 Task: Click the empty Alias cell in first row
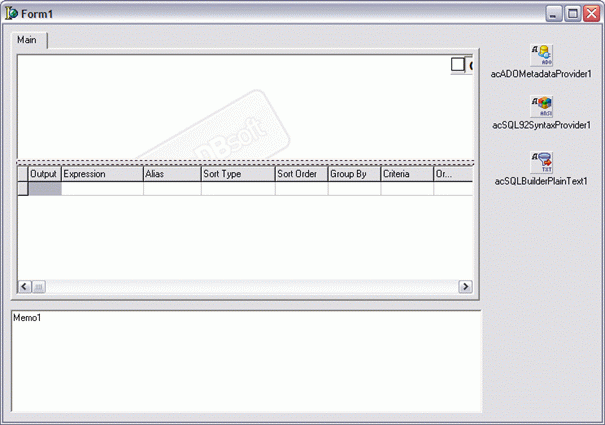tap(172, 188)
